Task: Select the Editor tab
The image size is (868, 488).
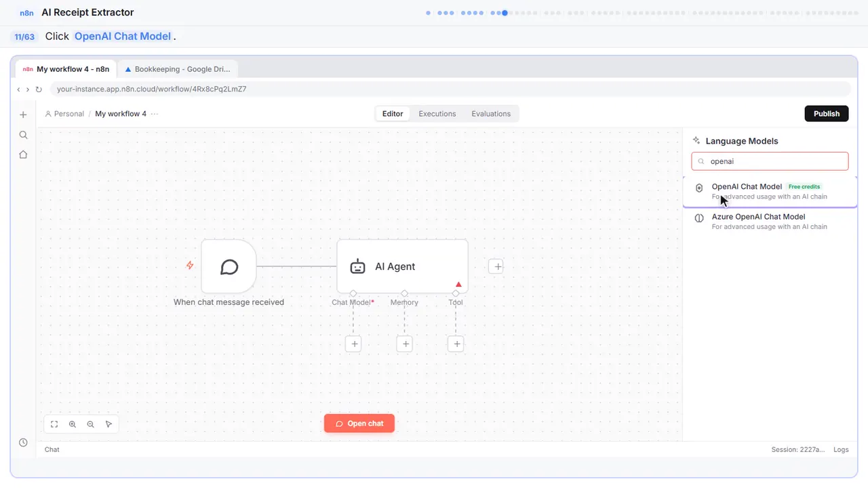Action: [393, 114]
